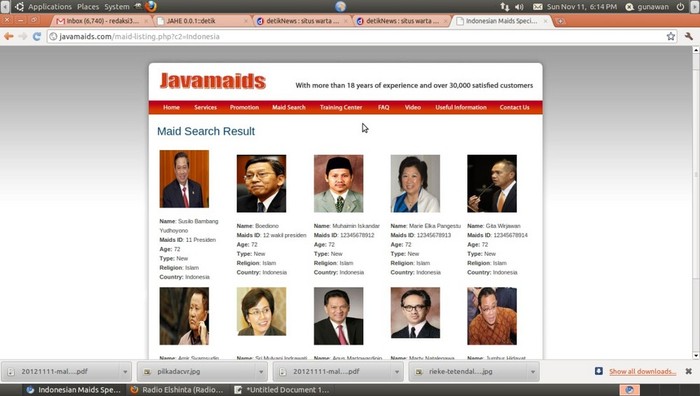
Task: Open FAQ navigation item
Action: tap(383, 107)
